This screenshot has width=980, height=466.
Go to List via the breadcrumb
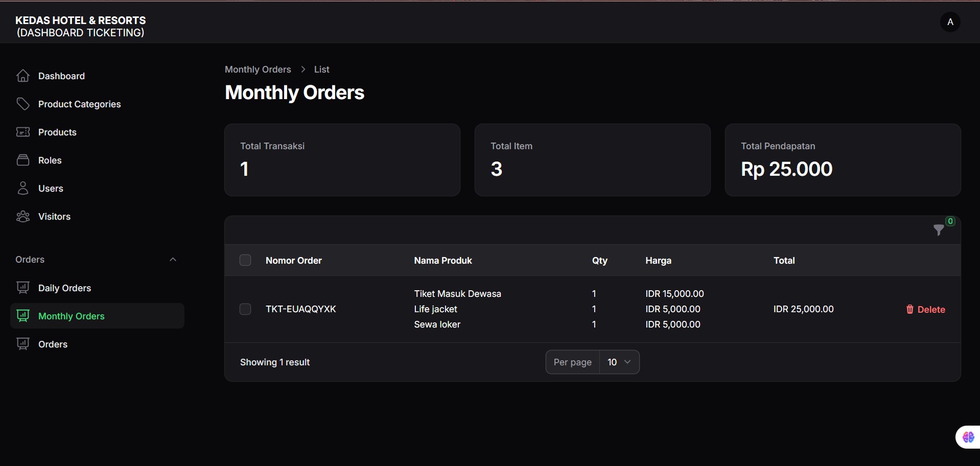coord(322,69)
